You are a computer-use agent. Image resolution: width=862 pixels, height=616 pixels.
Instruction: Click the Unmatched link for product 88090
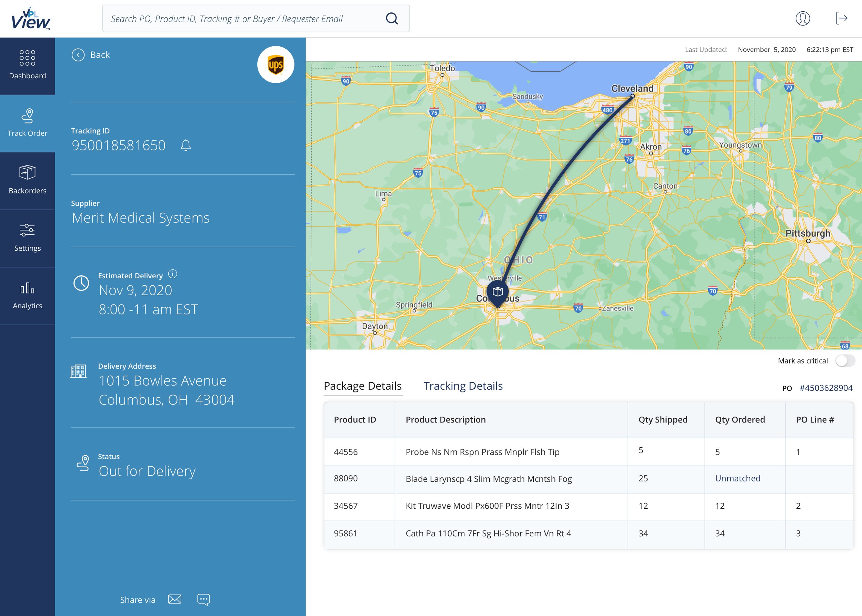pos(738,479)
